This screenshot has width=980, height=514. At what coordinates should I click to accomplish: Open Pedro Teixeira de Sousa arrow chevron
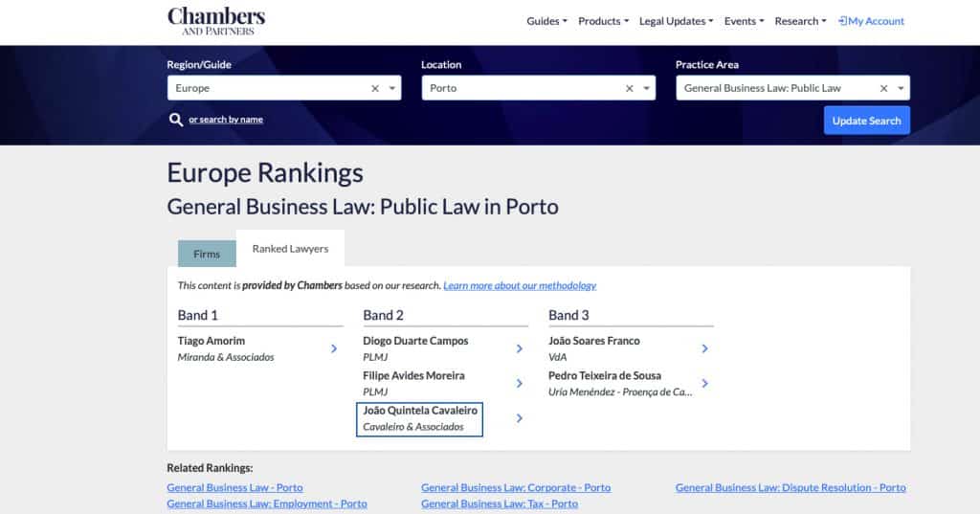[x=705, y=383]
